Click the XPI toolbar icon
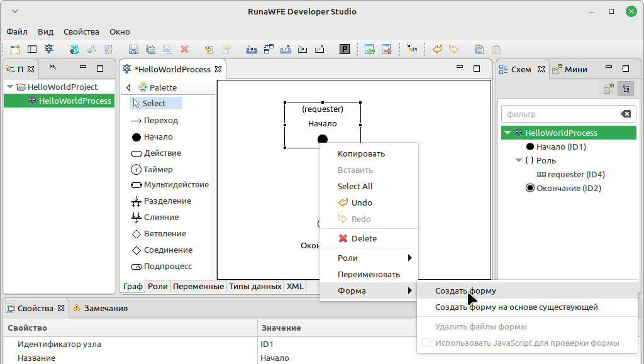Screen dimensions: 644x364 point(412,49)
